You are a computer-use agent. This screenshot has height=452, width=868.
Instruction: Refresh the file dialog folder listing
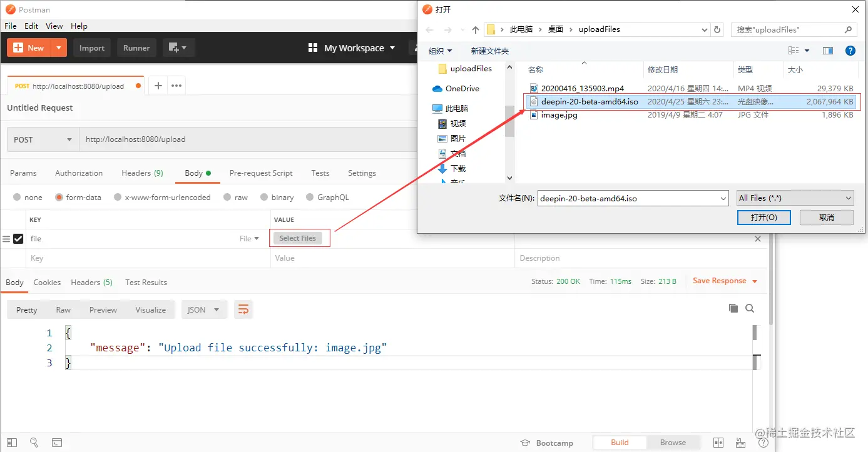coord(718,29)
